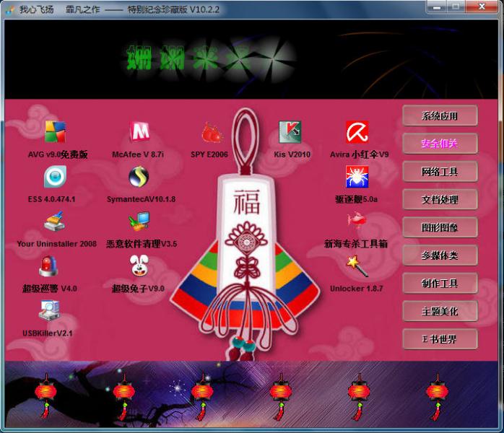Click the Unlocker 1.8.7 label
504x433 pixels.
click(x=357, y=289)
